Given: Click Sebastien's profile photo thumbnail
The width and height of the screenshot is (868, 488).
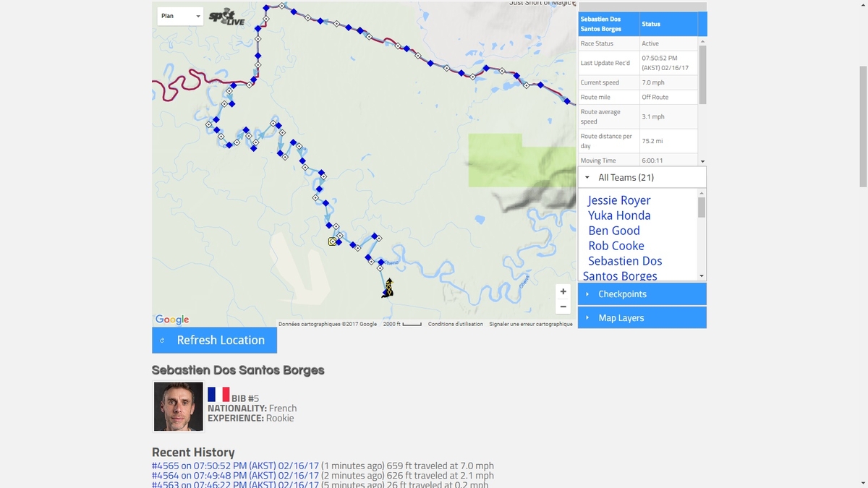Looking at the screenshot, I should (179, 406).
